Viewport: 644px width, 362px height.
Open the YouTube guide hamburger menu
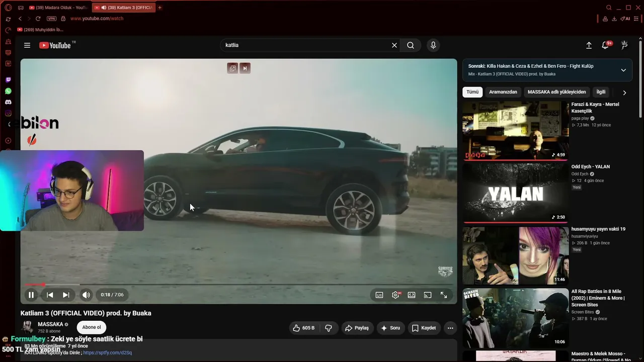tap(27, 45)
